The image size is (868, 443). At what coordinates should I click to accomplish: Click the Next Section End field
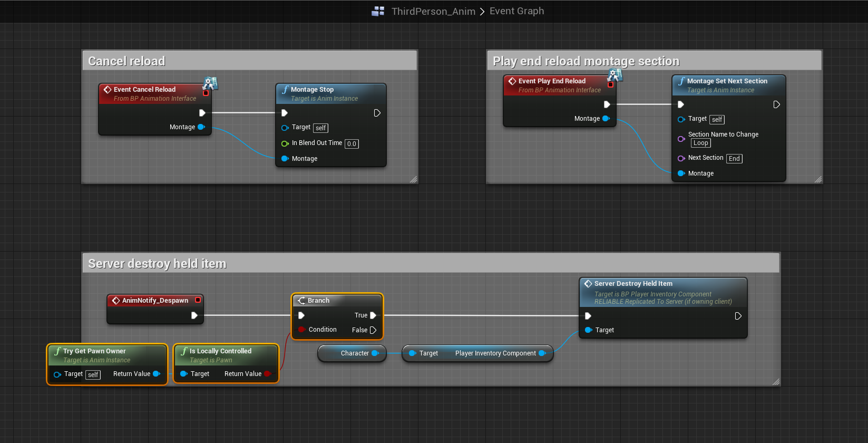[734, 158]
